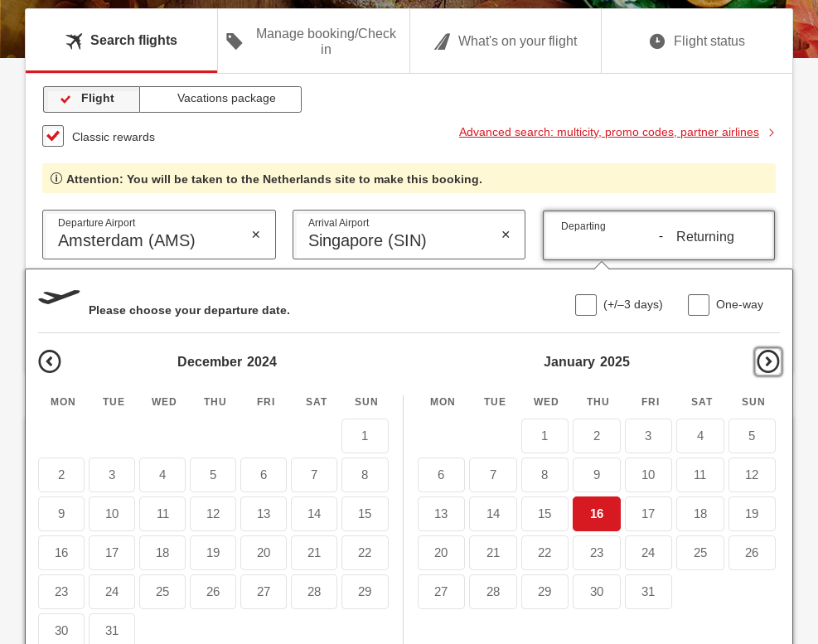Viewport: 818px width, 644px height.
Task: Click the tail fin icon beside What's on your flight
Action: click(442, 41)
